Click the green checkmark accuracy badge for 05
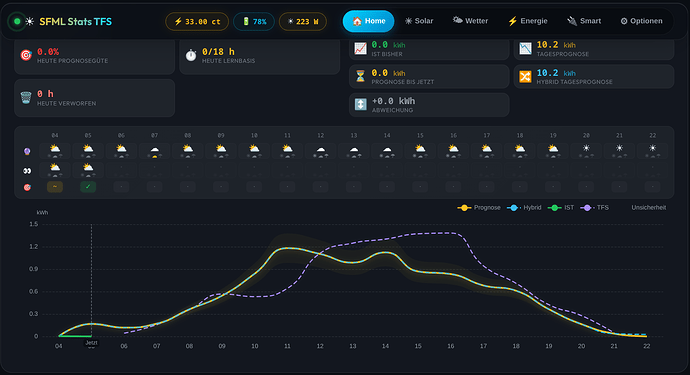Screen dimensions: 690x375 click(88, 187)
